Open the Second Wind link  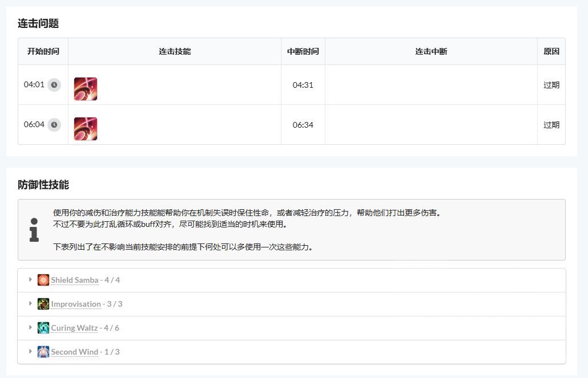click(x=75, y=352)
